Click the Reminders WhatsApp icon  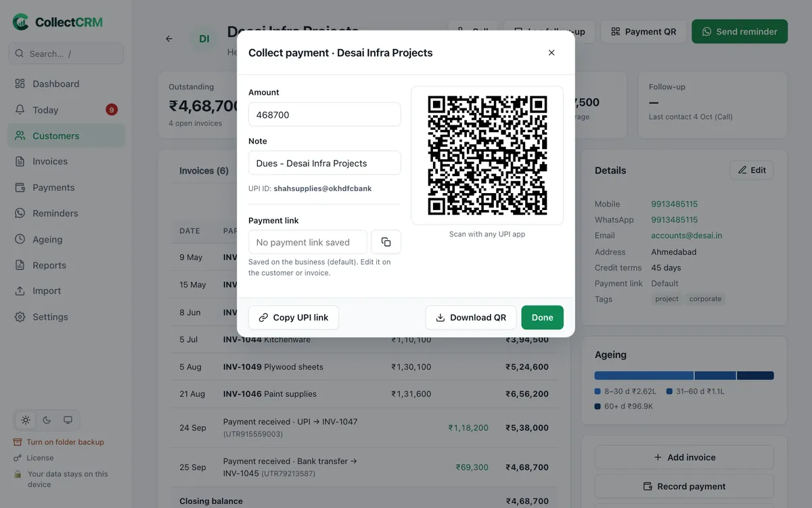[20, 213]
